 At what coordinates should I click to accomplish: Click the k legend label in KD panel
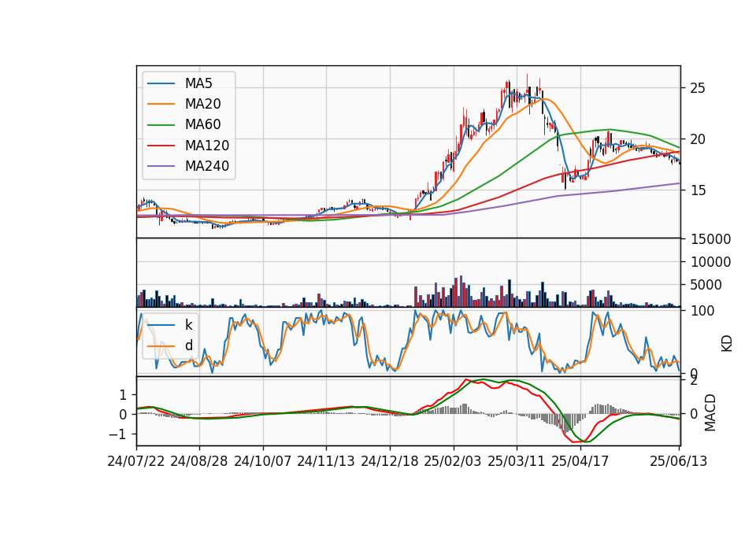[x=188, y=325]
